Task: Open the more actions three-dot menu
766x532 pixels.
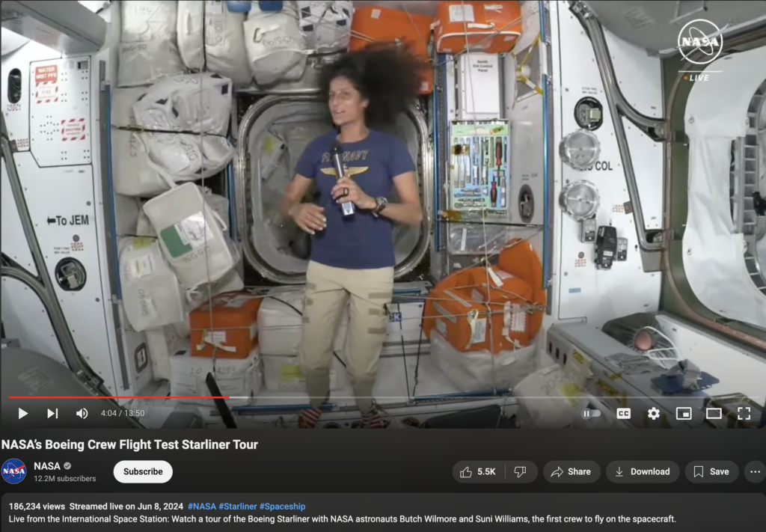Action: click(755, 471)
